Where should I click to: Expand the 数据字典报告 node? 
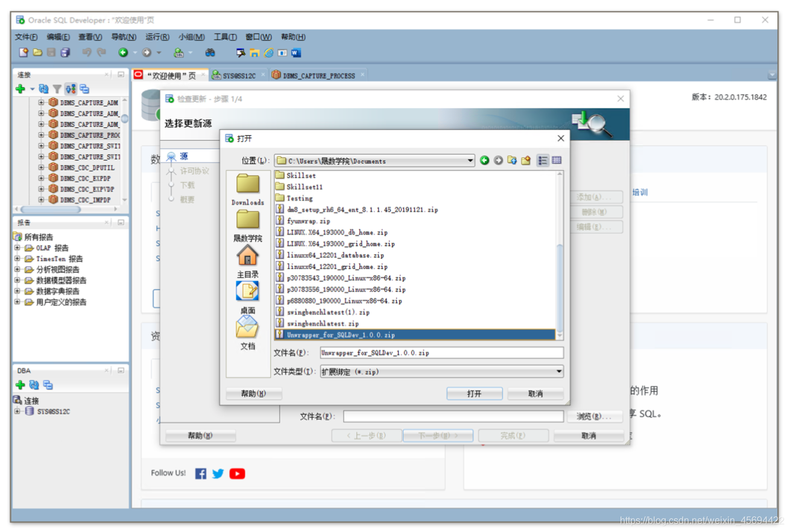click(18, 291)
